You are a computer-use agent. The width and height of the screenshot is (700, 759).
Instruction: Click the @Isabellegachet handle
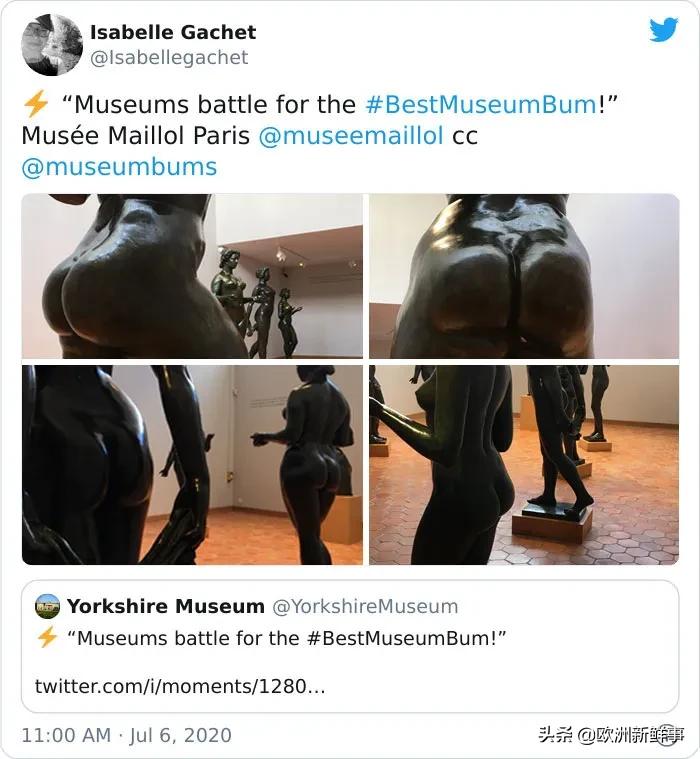pyautogui.click(x=169, y=58)
